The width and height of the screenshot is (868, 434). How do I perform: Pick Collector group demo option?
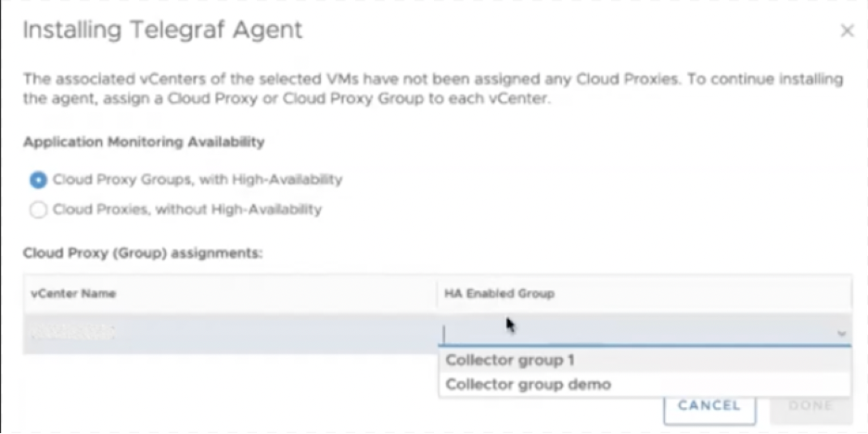coord(529,384)
